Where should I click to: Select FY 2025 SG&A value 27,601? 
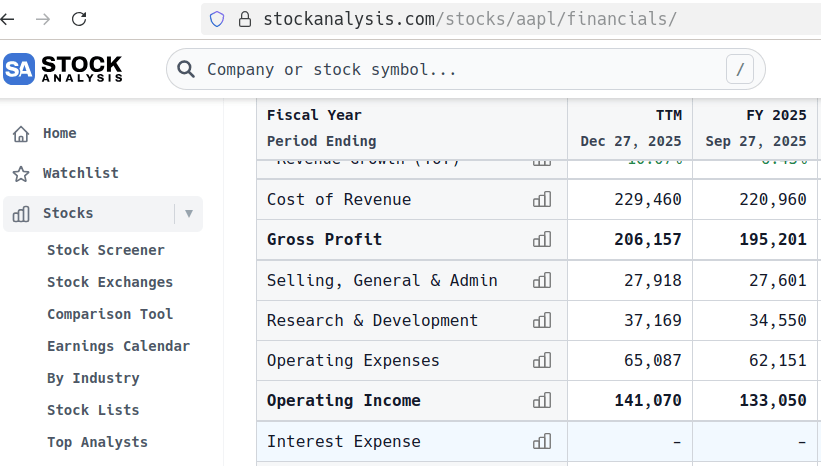[778, 281]
